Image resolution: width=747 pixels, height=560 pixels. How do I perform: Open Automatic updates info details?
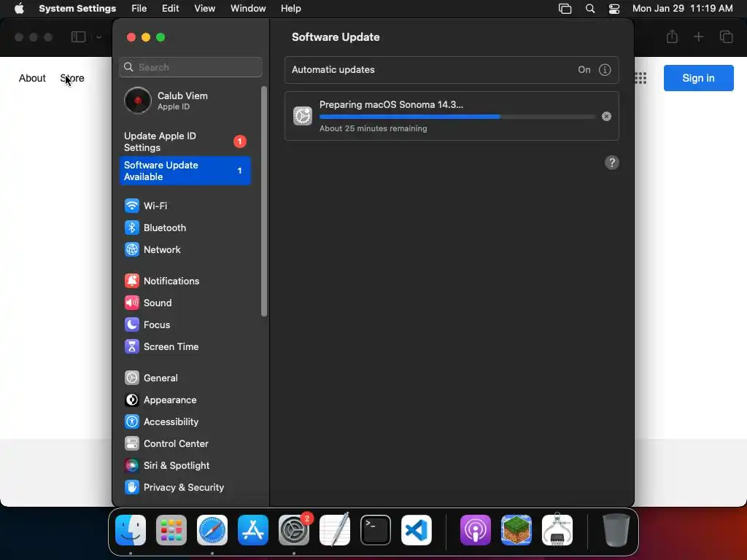[605, 70]
